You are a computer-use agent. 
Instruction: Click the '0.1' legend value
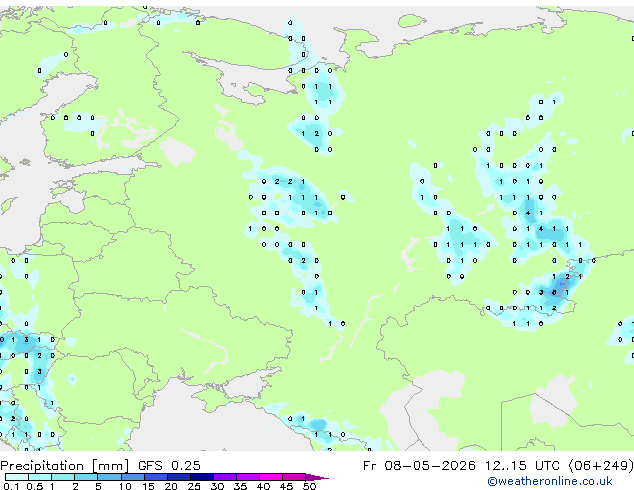click(11, 486)
